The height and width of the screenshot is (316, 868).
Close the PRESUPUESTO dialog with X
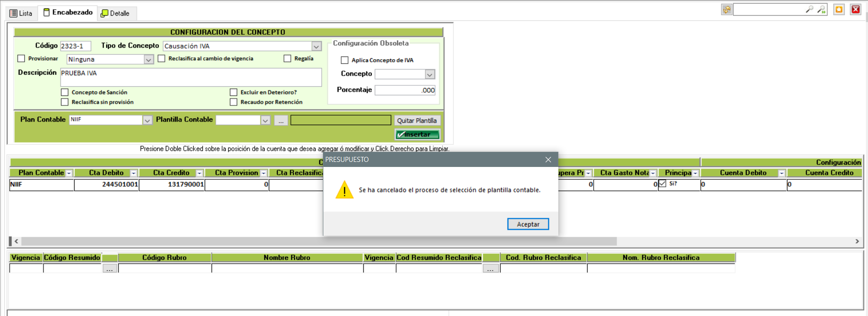[548, 160]
